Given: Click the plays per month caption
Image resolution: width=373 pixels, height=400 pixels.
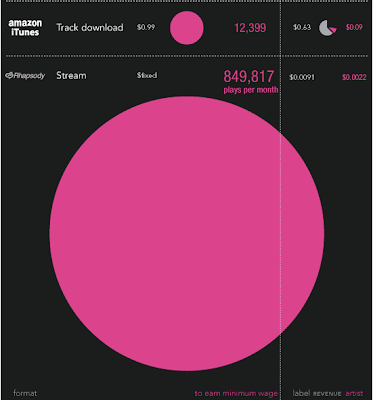Looking at the screenshot, I should [251, 90].
